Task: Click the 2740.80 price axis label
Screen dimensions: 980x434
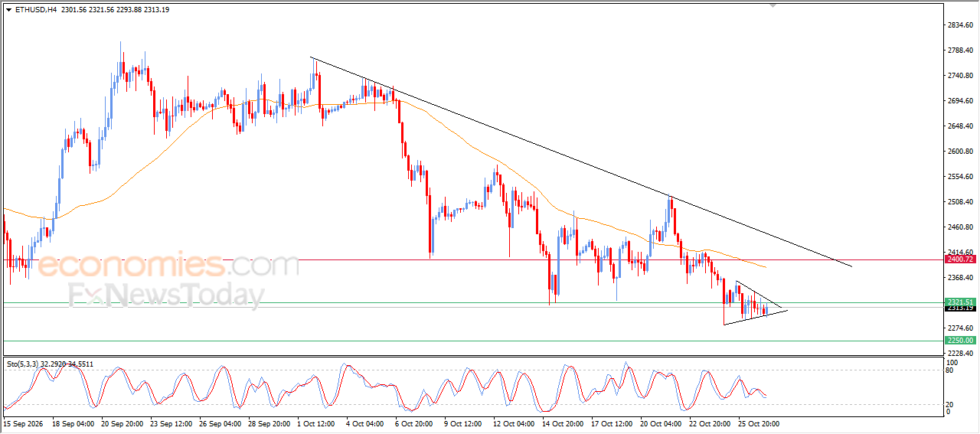Action: pos(959,76)
